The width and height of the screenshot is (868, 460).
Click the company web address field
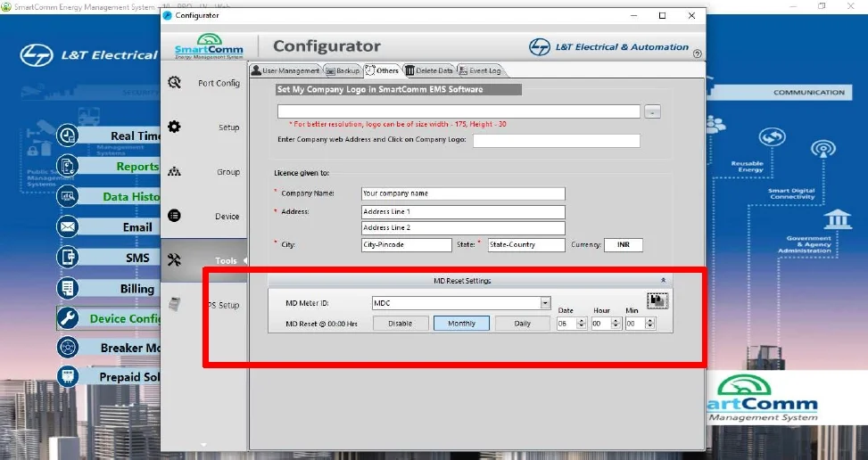(x=557, y=141)
